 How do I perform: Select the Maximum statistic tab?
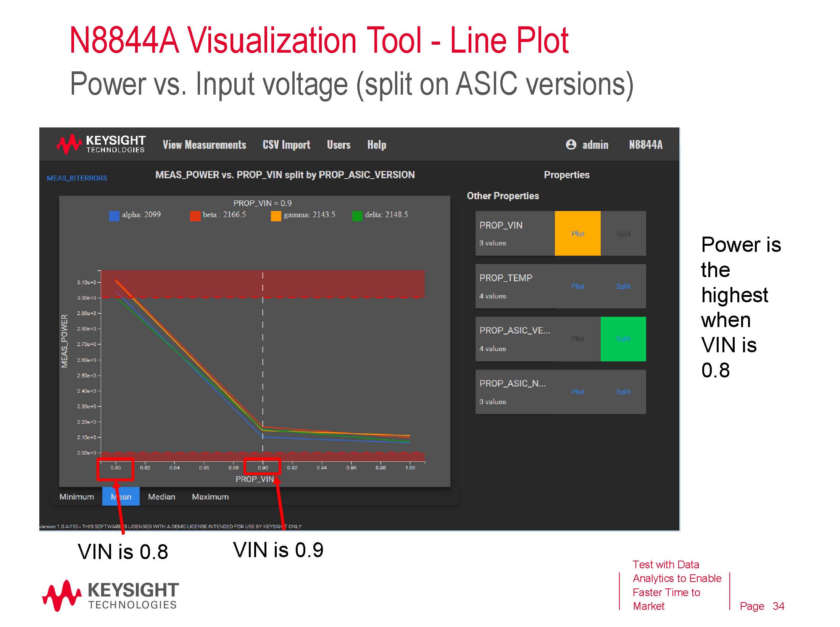(x=210, y=496)
